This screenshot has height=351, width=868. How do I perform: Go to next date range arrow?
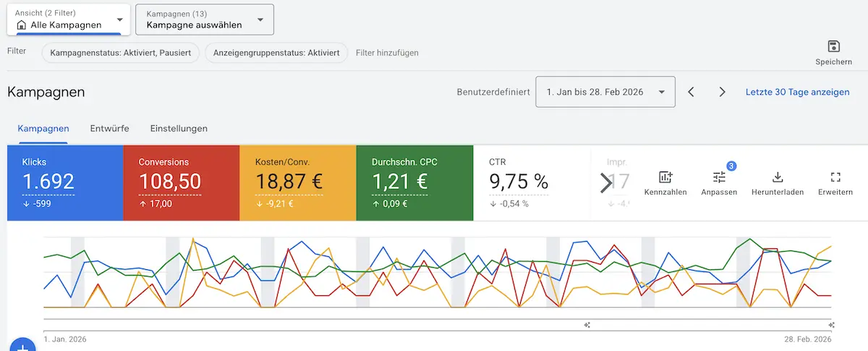coord(722,92)
